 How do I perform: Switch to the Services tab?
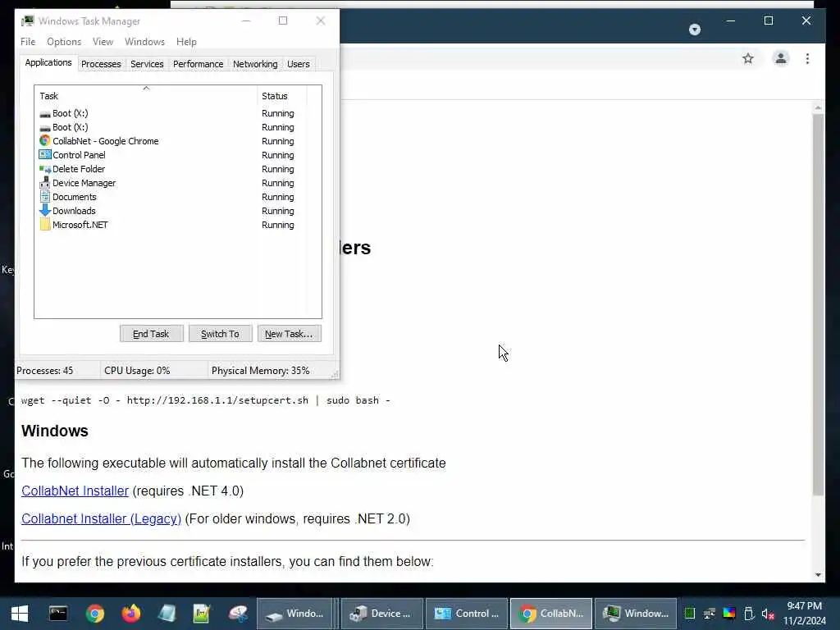pyautogui.click(x=147, y=64)
